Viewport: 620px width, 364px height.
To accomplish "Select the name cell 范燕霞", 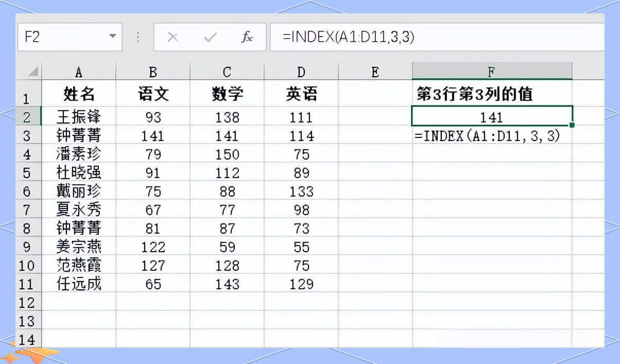I will pos(79,265).
